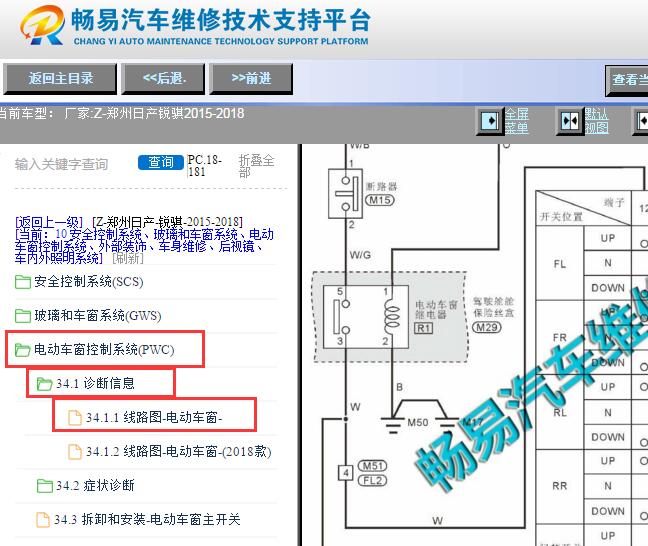This screenshot has height=546, width=648.
Task: Click folder icon beside 安全控制系统(SCS)
Action: 23,282
